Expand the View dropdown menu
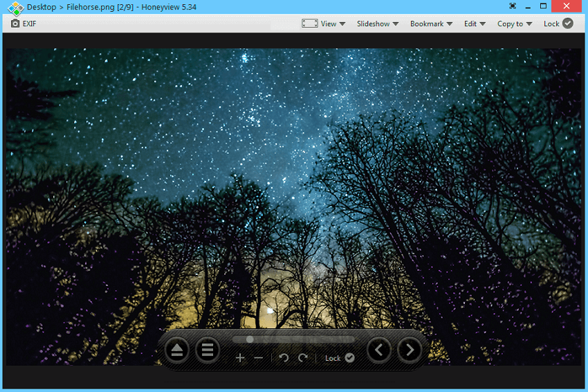The width and height of the screenshot is (588, 392). pyautogui.click(x=323, y=24)
